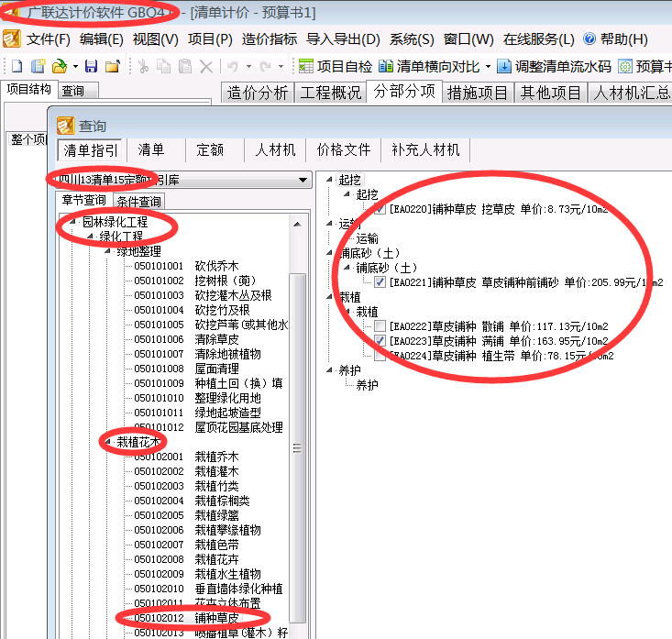
Task: Uncheck EA0220 铺种草皮 挖草皮
Action: point(380,209)
